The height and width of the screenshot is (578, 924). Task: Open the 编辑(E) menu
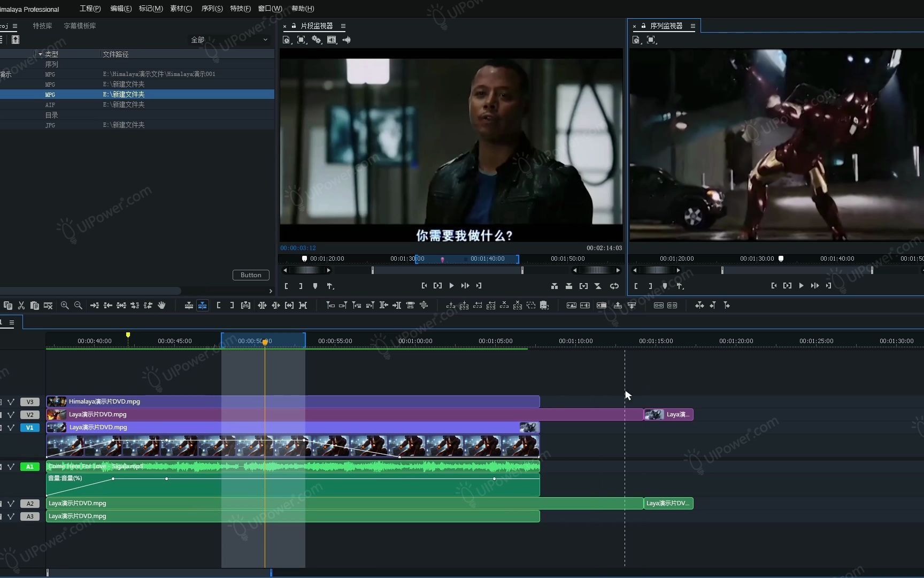point(121,9)
